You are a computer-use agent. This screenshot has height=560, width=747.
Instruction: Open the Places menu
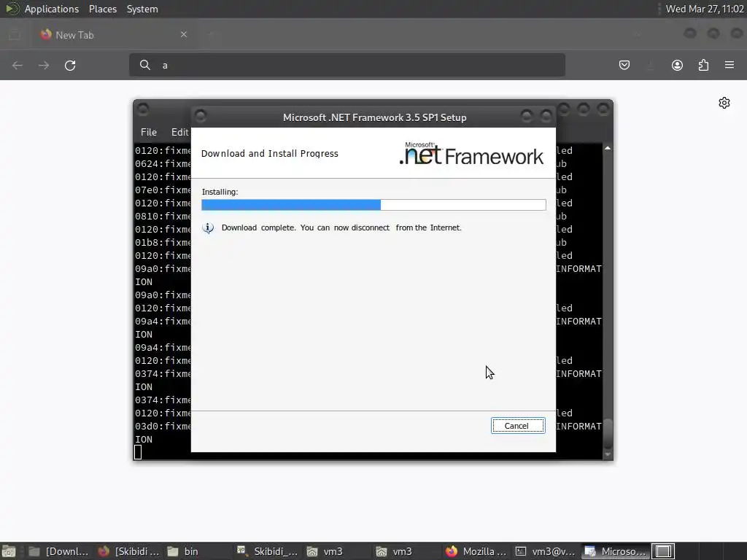tap(102, 9)
